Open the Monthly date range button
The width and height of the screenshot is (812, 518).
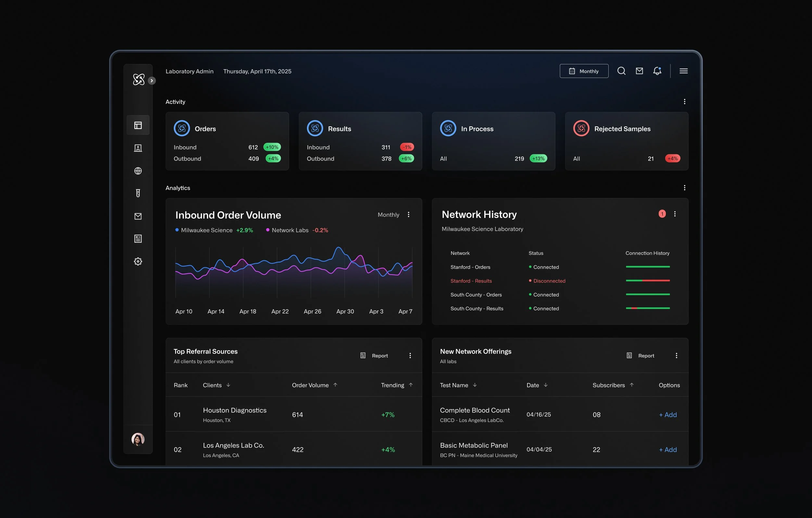tap(584, 71)
